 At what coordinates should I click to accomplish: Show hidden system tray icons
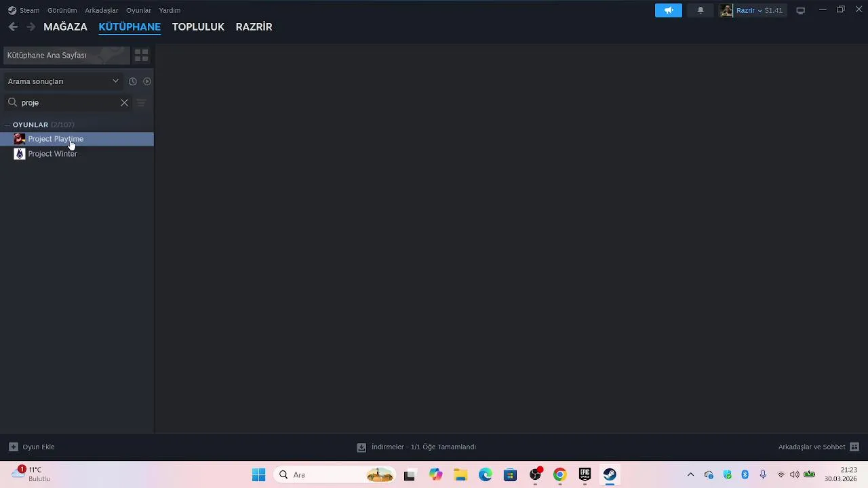(690, 475)
